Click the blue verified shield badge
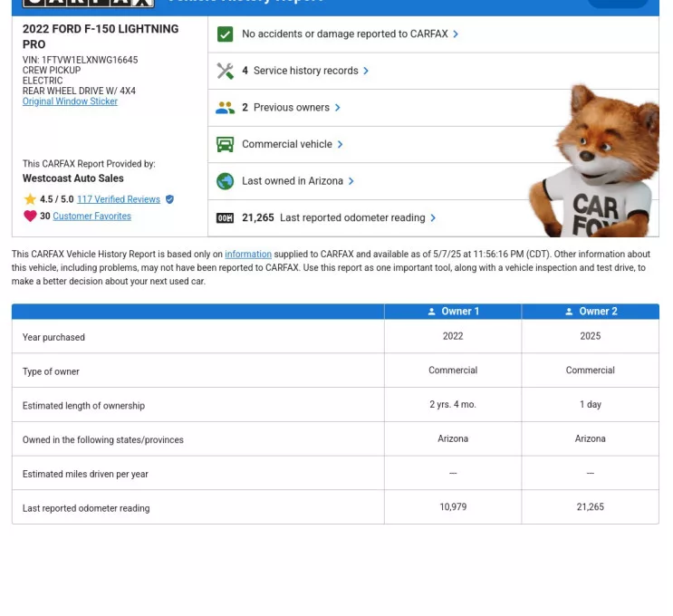Viewport: 673px width, 616px height. pos(169,199)
